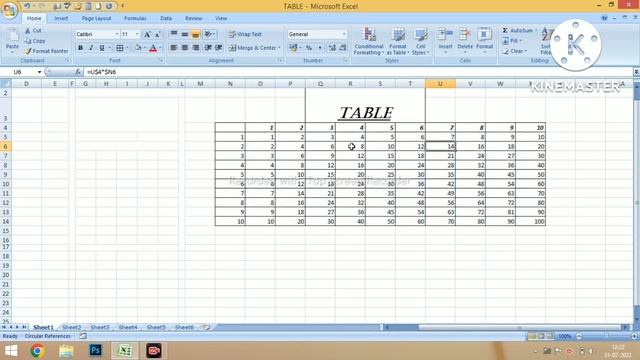Open the Number Format dropdown General
Image resolution: width=640 pixels, height=360 pixels.
pyautogui.click(x=317, y=34)
